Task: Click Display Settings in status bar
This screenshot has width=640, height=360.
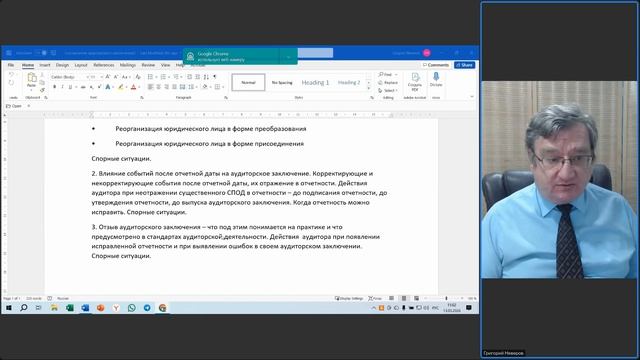Action: coord(349,298)
